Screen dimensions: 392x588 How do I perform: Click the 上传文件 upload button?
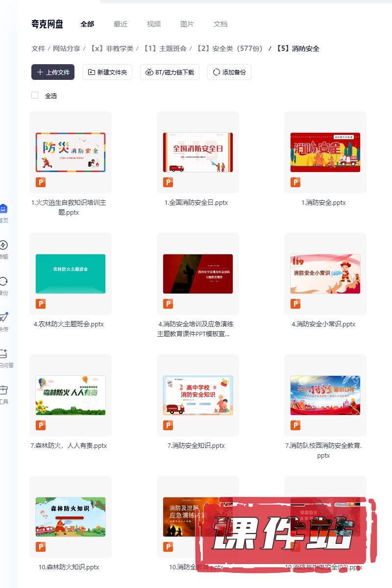[53, 72]
